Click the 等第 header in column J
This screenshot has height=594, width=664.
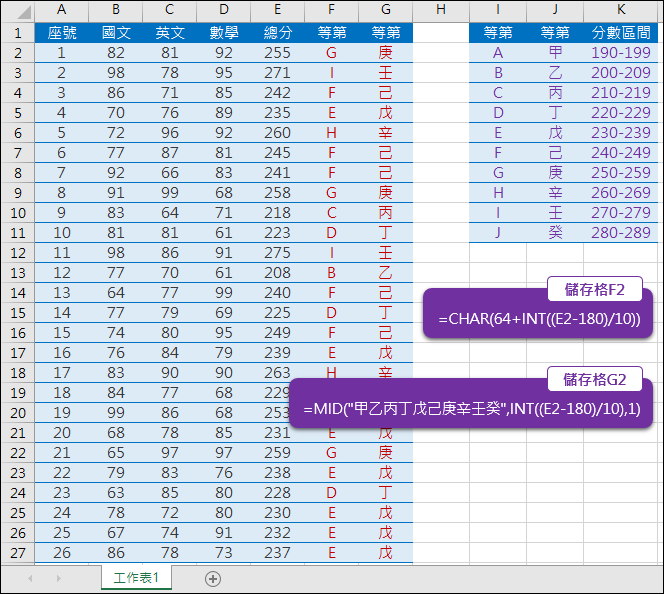coord(555,33)
